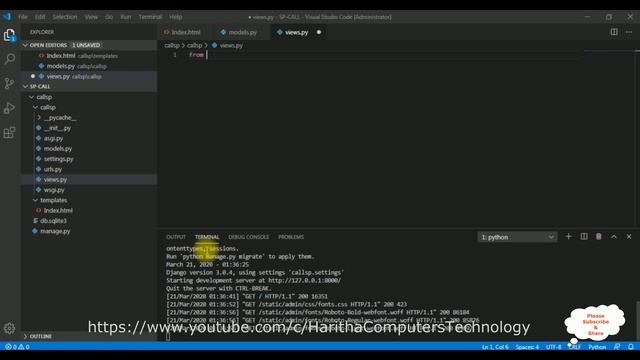Screen dimensions: 640x360
Task: Click views.py in the breadcrumb path
Action: click(231, 45)
